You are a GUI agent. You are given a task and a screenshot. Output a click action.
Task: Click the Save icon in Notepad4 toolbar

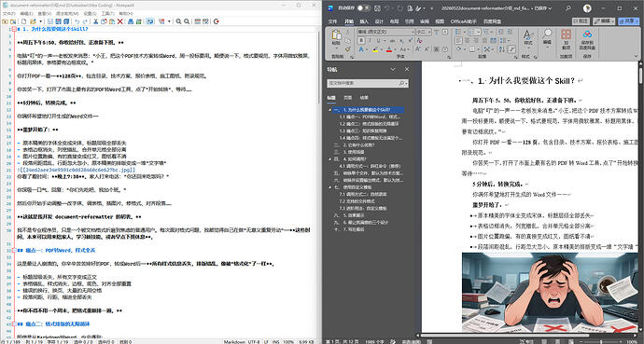click(x=50, y=21)
